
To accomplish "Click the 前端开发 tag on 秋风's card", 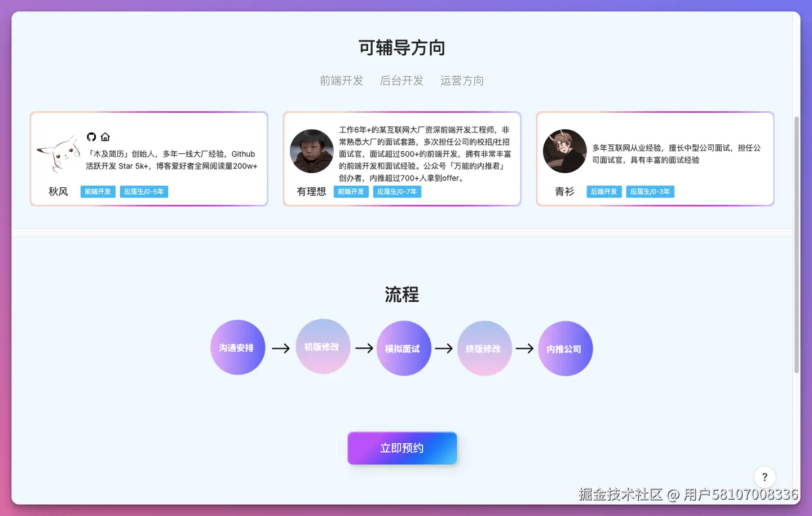I will 97,192.
